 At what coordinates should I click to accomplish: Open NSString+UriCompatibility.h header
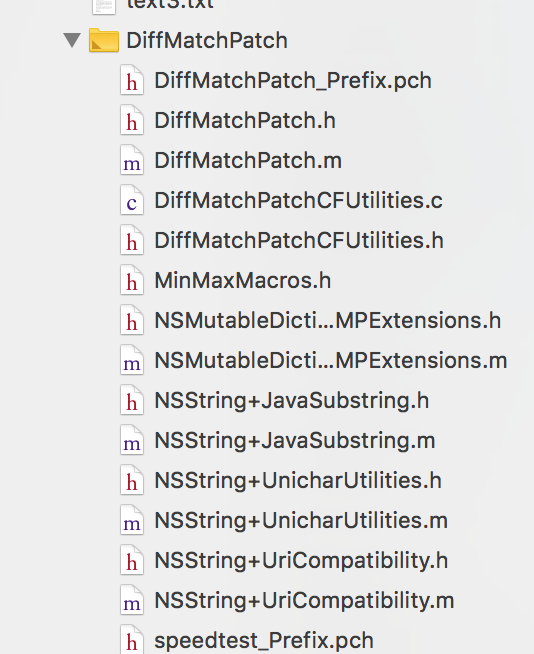point(301,561)
